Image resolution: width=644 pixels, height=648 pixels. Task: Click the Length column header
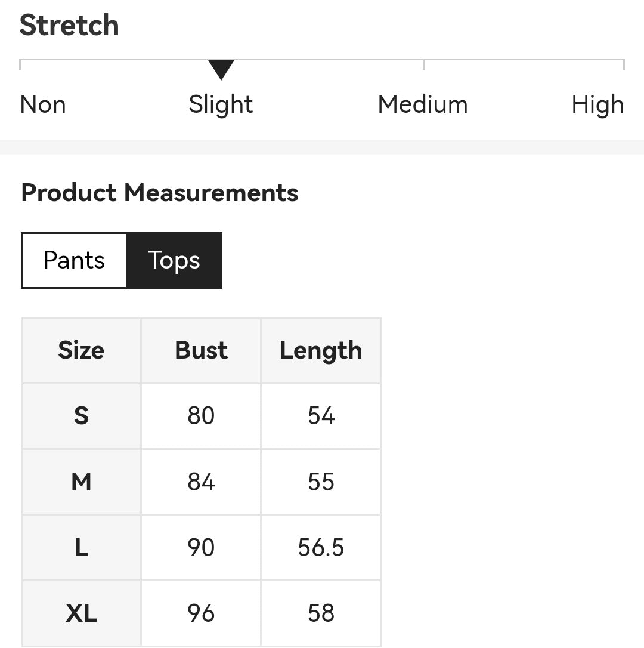[x=321, y=350]
